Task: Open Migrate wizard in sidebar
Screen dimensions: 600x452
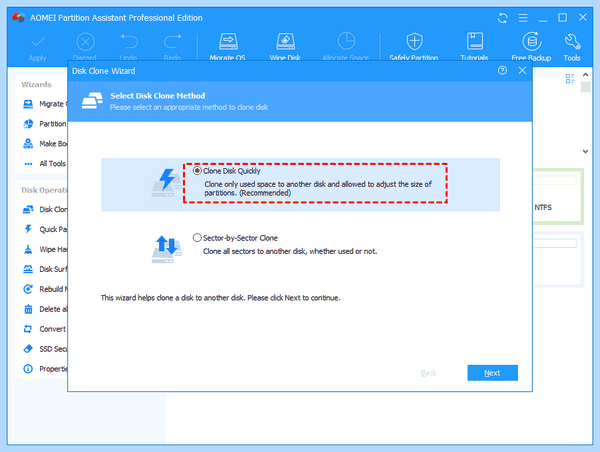Action: (x=45, y=104)
